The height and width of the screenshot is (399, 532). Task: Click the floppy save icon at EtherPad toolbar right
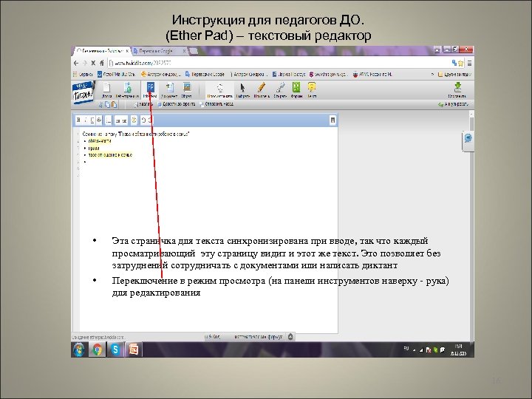(332, 120)
